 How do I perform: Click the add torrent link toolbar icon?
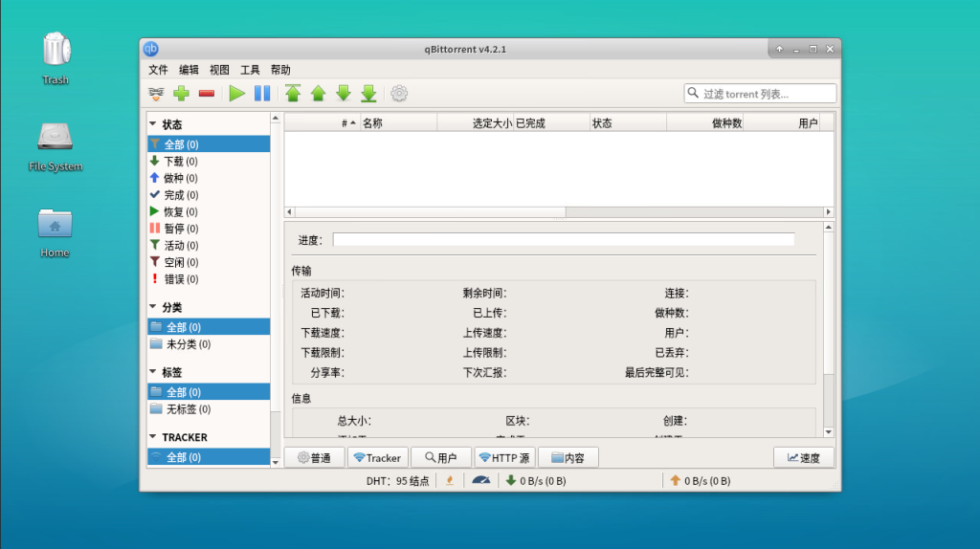(x=156, y=94)
